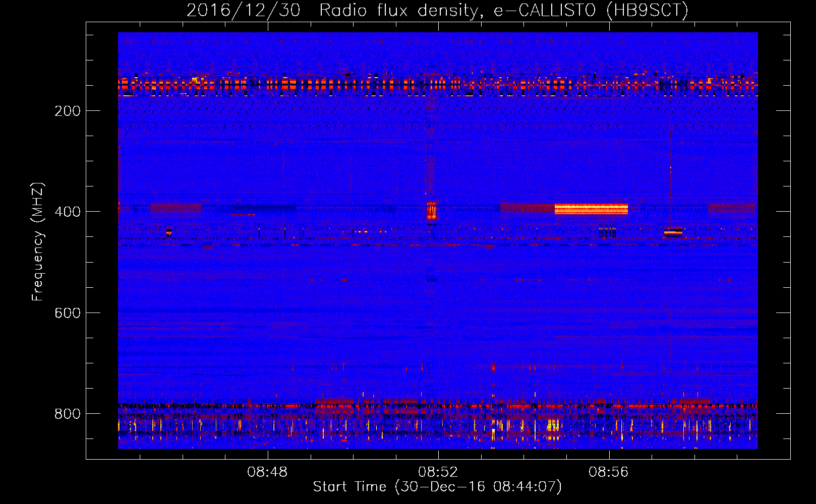Image resolution: width=816 pixels, height=504 pixels.
Task: Click the 08:48 time tick label
Action: (x=267, y=472)
